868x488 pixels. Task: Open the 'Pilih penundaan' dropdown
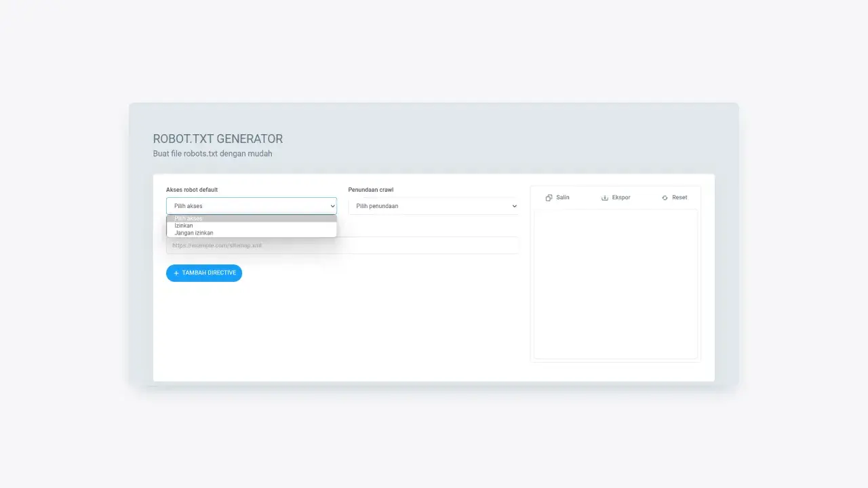tap(433, 206)
